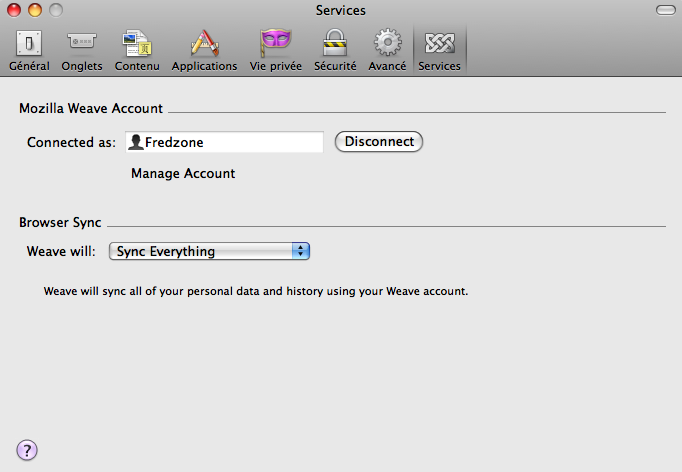
Task: Select the Services weave icon tab
Action: pyautogui.click(x=439, y=50)
